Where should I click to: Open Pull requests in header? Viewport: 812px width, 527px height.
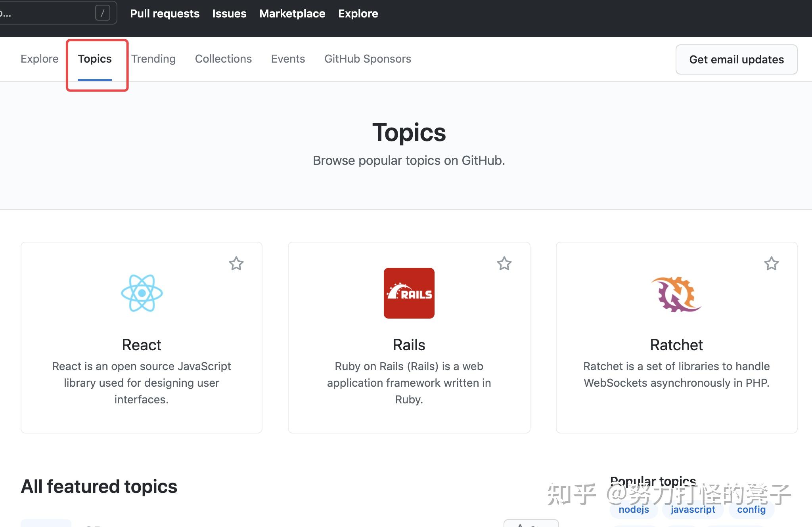point(165,13)
